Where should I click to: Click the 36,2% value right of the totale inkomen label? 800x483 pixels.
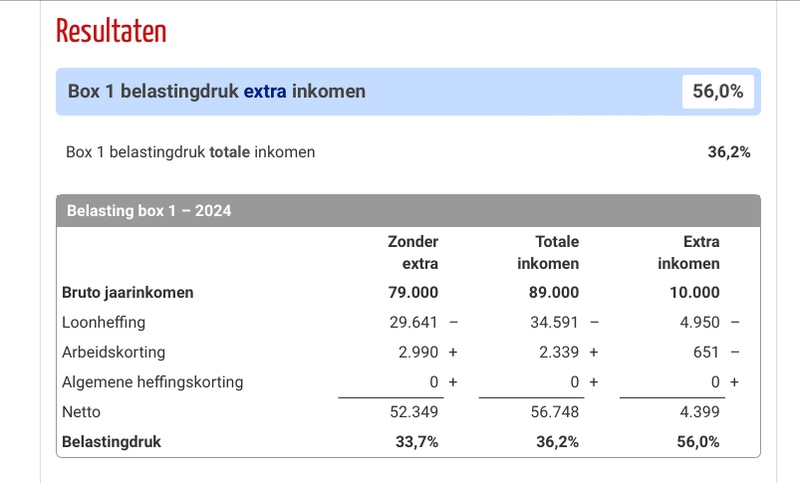pos(728,152)
